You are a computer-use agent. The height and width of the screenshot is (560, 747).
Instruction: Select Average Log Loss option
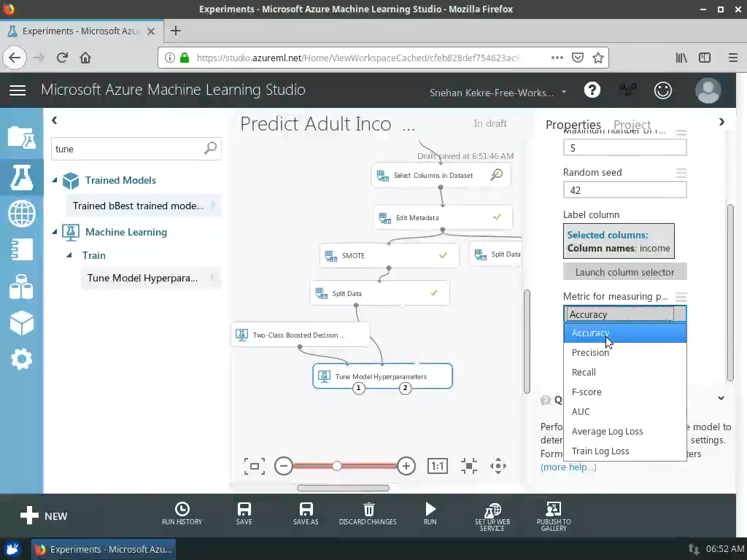point(625,431)
